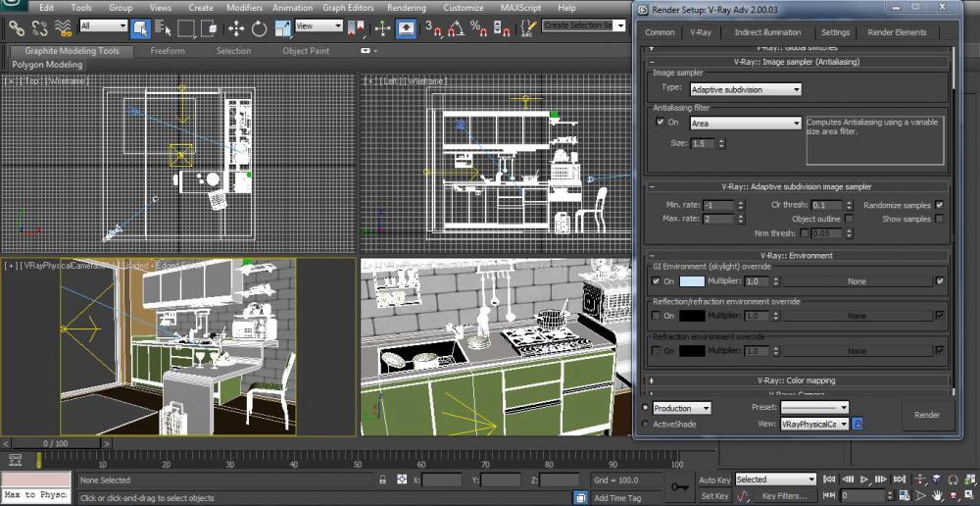Image resolution: width=980 pixels, height=506 pixels.
Task: Enable the Object outline checkbox
Action: pyautogui.click(x=849, y=219)
